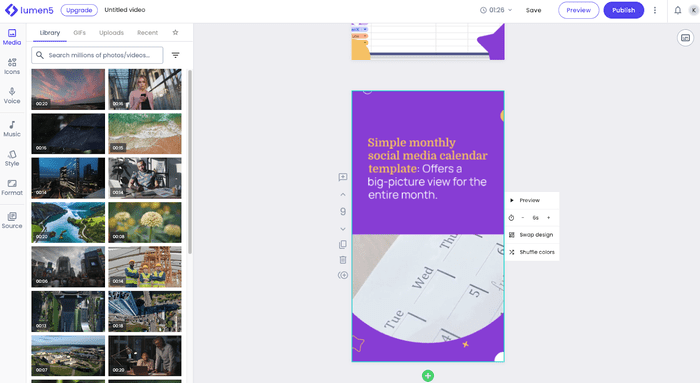Click the Upgrade button

pyautogui.click(x=79, y=10)
